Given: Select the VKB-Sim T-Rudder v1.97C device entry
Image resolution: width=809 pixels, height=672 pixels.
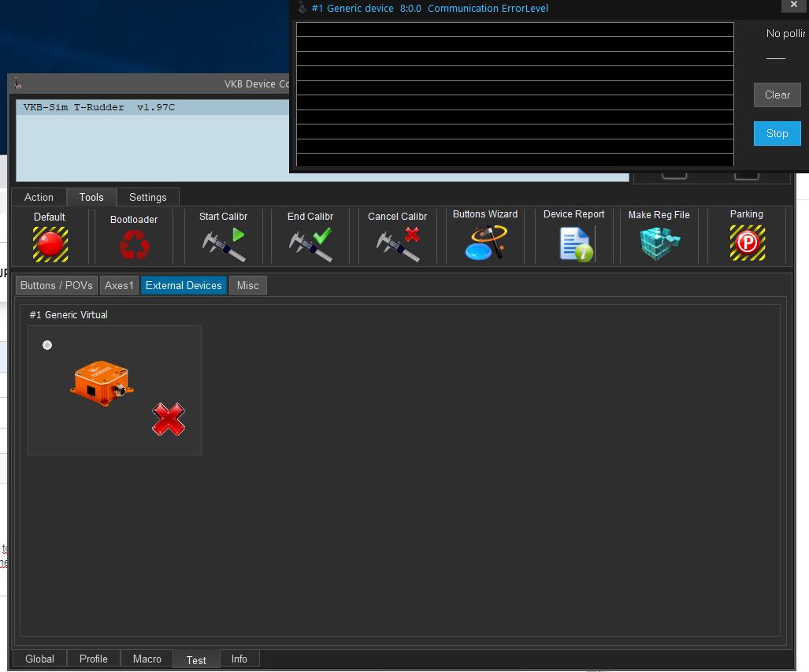Looking at the screenshot, I should pyautogui.click(x=154, y=107).
